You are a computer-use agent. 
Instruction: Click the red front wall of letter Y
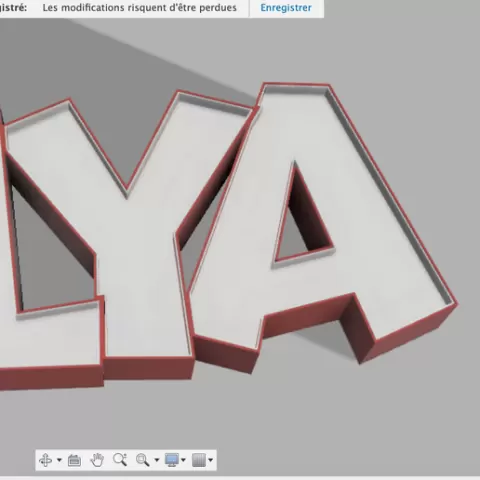(x=148, y=368)
